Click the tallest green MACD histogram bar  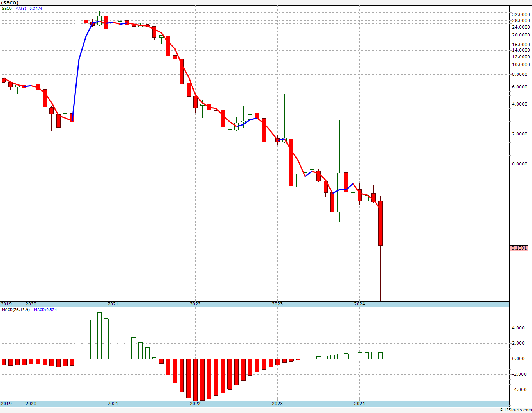point(99,336)
